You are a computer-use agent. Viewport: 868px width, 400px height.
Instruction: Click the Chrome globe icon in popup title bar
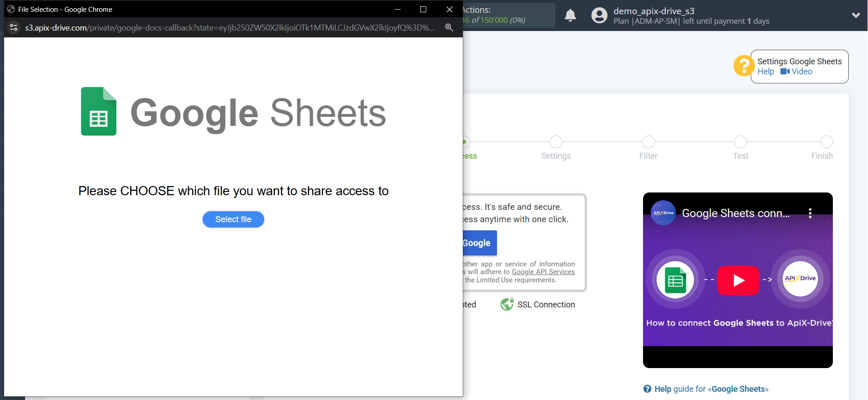coord(11,9)
